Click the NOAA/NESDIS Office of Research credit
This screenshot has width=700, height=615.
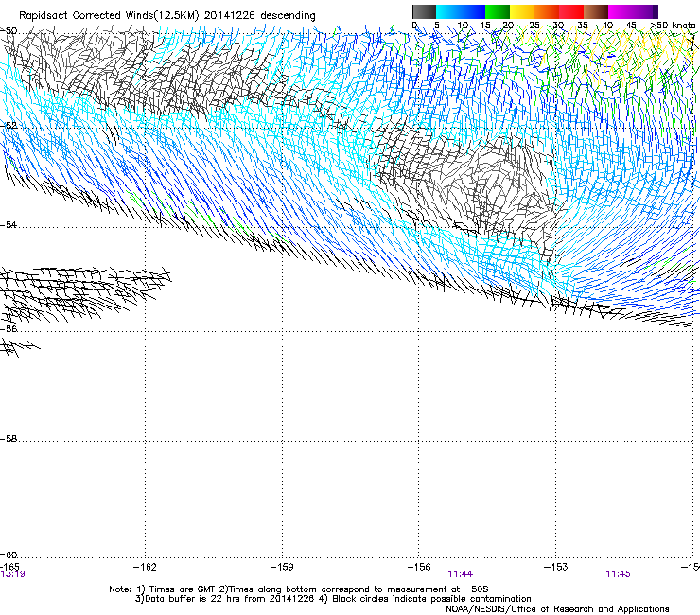pyautogui.click(x=557, y=609)
